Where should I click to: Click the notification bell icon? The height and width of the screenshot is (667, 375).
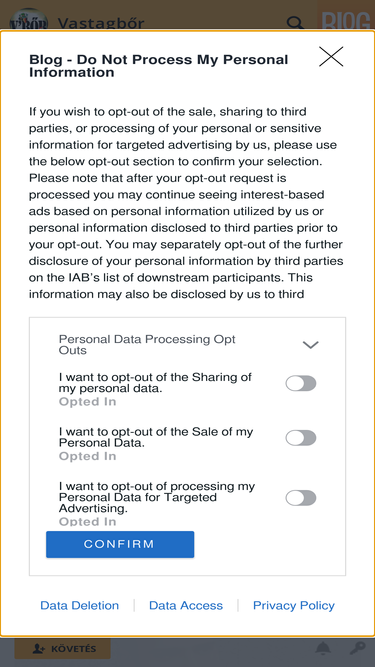(323, 648)
